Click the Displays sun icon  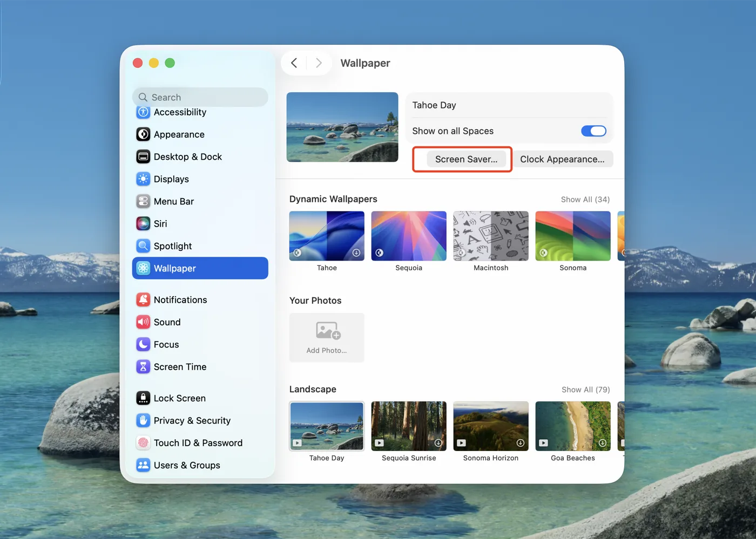pyautogui.click(x=143, y=179)
